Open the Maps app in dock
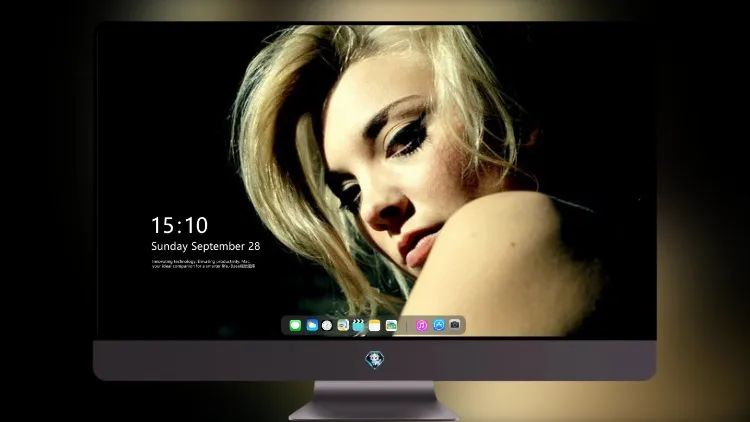 point(343,325)
